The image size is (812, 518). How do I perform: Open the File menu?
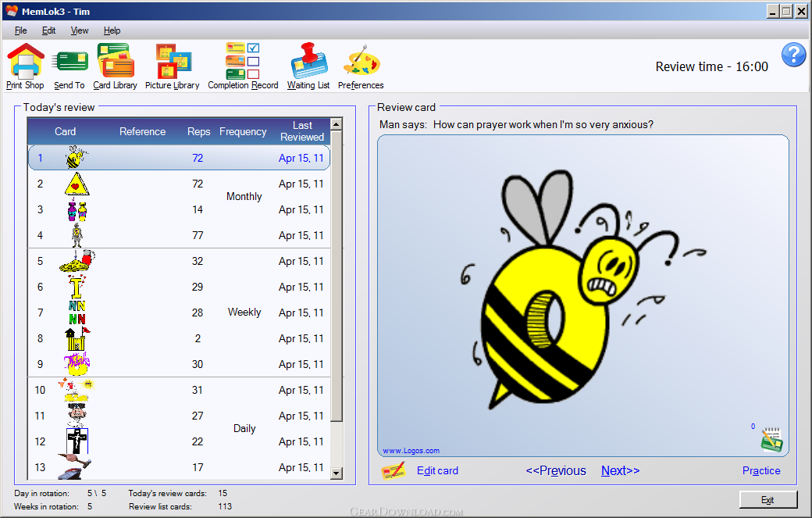21,30
